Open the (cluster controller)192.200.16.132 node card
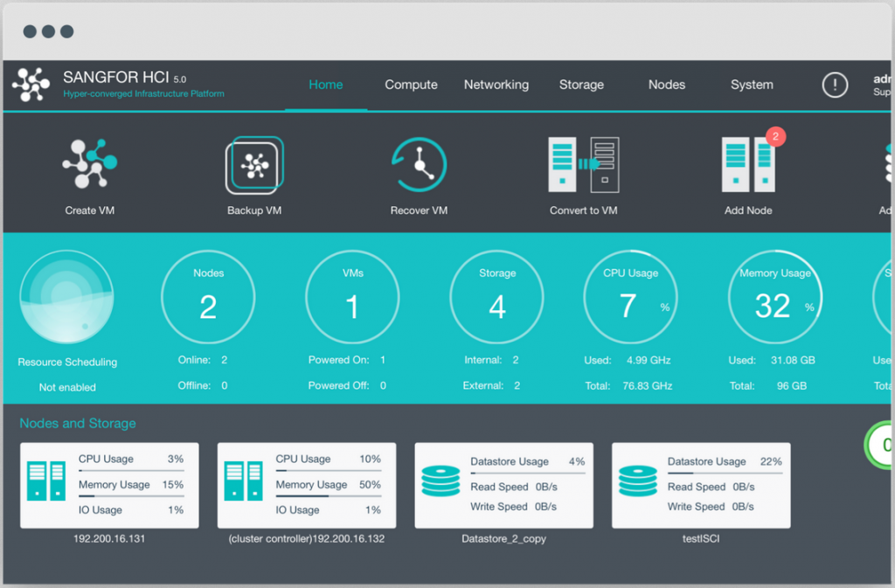 coord(306,486)
